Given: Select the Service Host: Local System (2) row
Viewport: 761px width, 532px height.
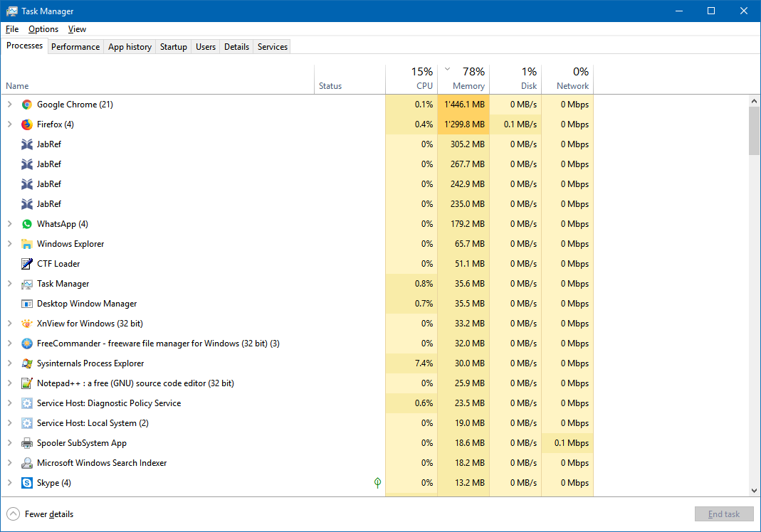Looking at the screenshot, I should click(298, 423).
